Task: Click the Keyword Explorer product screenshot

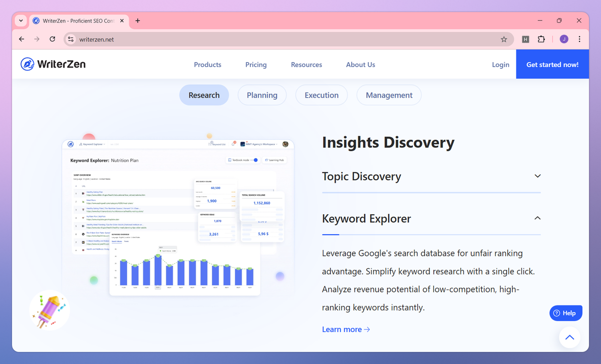Action: [178, 218]
